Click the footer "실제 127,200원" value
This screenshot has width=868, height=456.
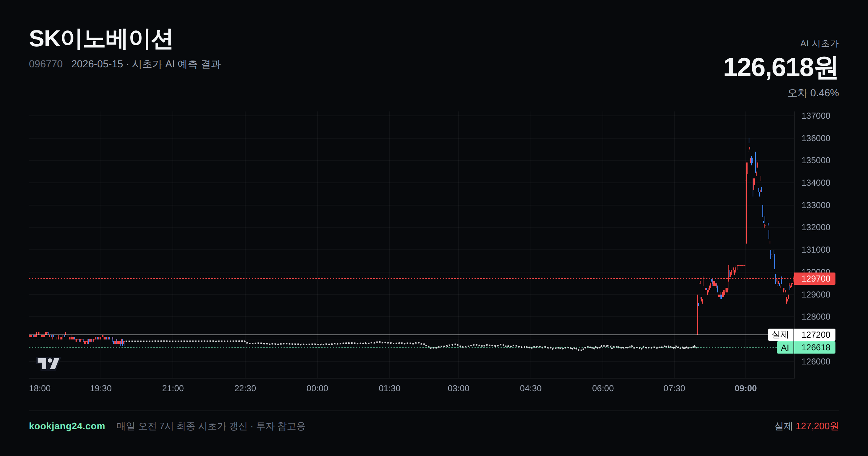tap(807, 426)
